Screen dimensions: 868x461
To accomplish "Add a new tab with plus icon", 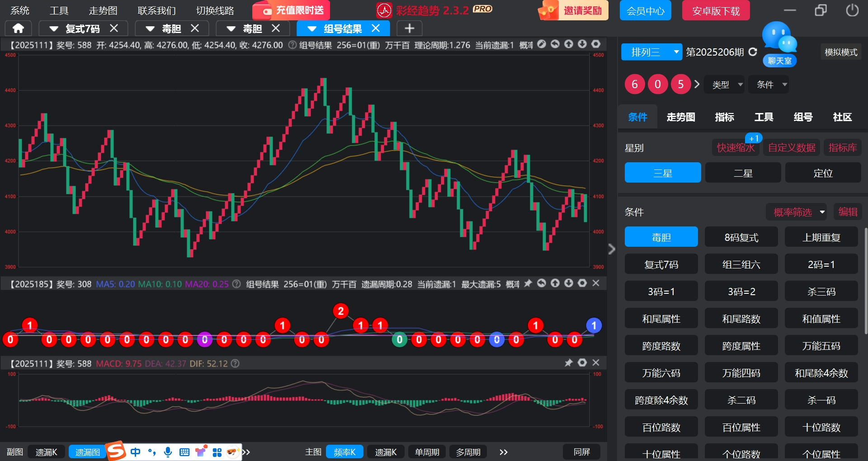I will click(409, 28).
